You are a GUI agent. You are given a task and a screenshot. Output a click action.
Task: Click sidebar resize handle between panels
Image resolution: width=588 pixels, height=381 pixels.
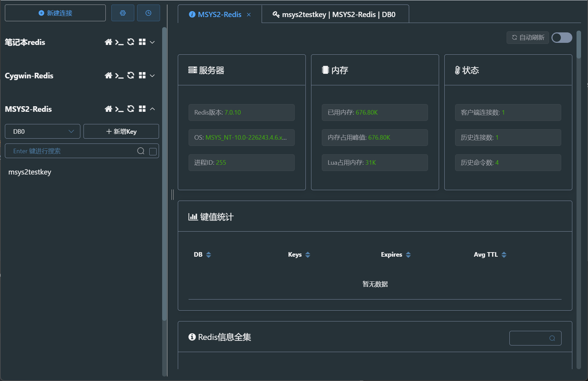pos(173,195)
